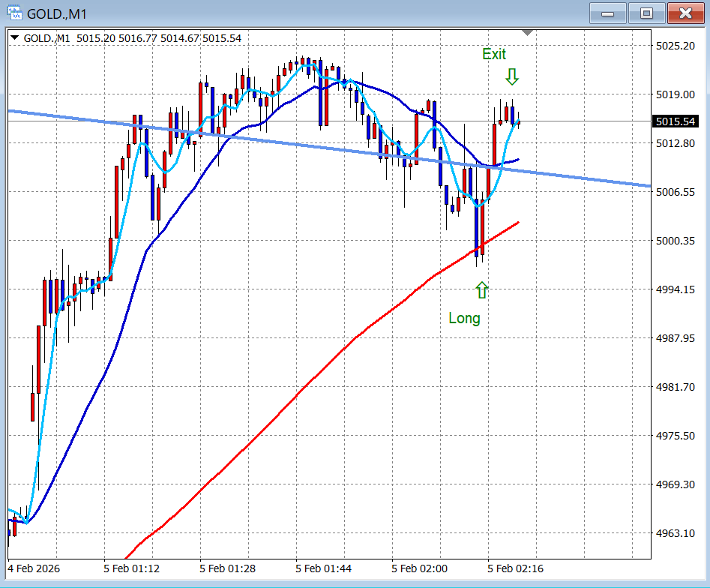This screenshot has height=588, width=710.
Task: Select the green "Long" text label
Action: 464,318
